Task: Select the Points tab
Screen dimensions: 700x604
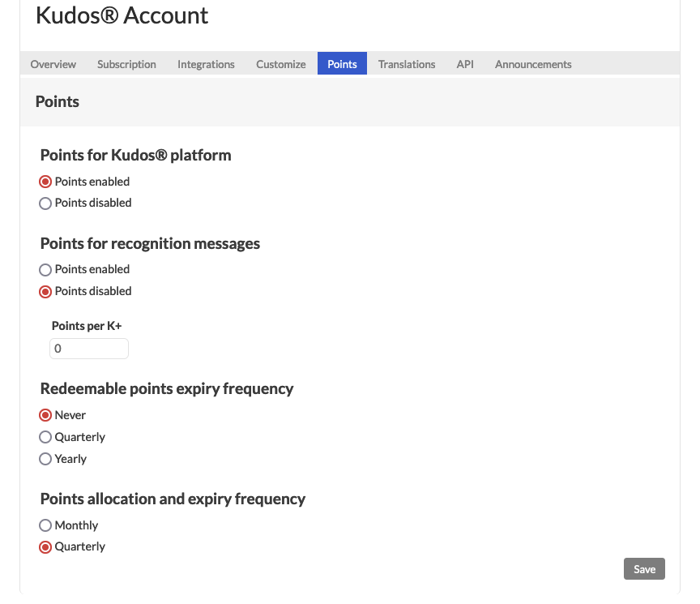Action: [342, 63]
